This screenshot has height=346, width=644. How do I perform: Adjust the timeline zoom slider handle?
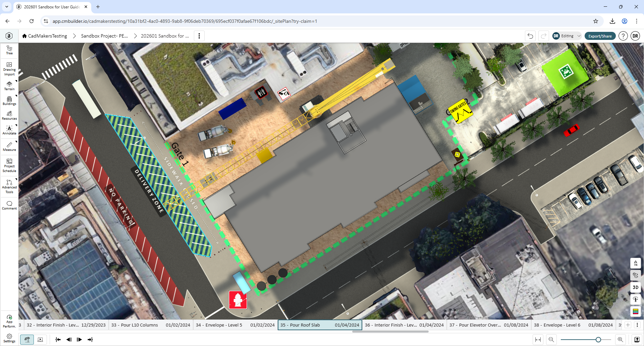tap(598, 340)
